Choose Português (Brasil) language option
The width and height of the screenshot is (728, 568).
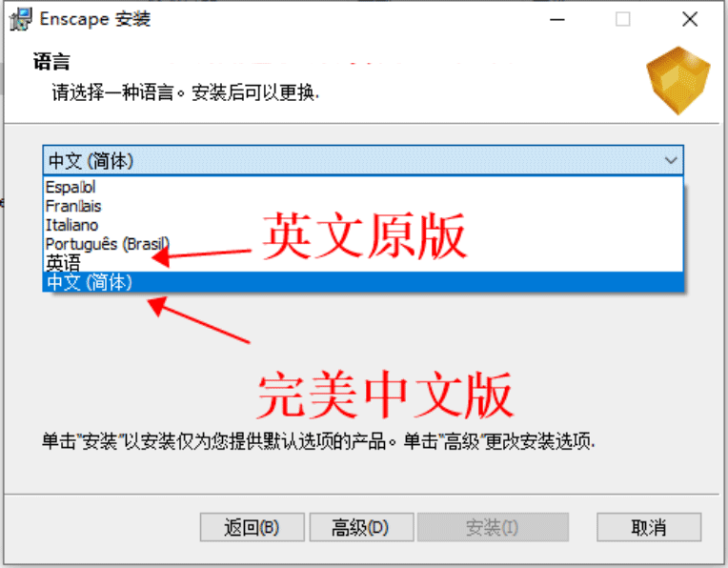click(363, 244)
